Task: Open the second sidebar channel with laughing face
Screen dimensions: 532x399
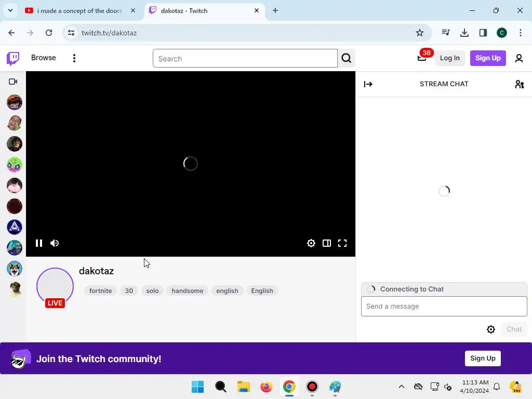Action: pyautogui.click(x=14, y=123)
